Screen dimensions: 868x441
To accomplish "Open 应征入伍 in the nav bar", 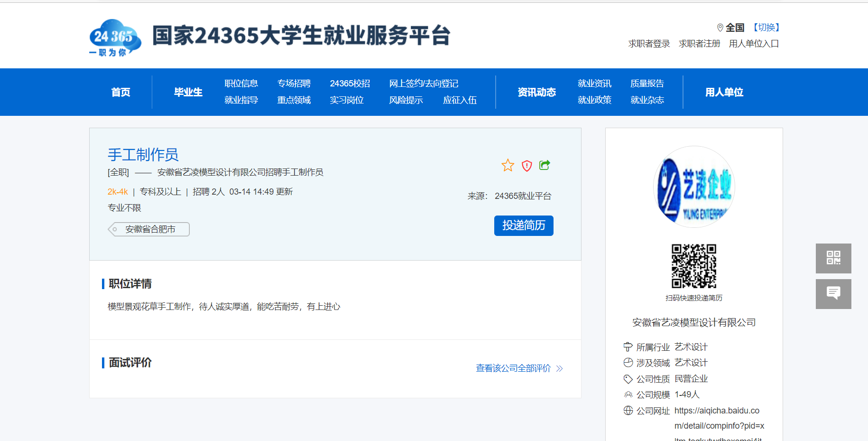I will (460, 100).
